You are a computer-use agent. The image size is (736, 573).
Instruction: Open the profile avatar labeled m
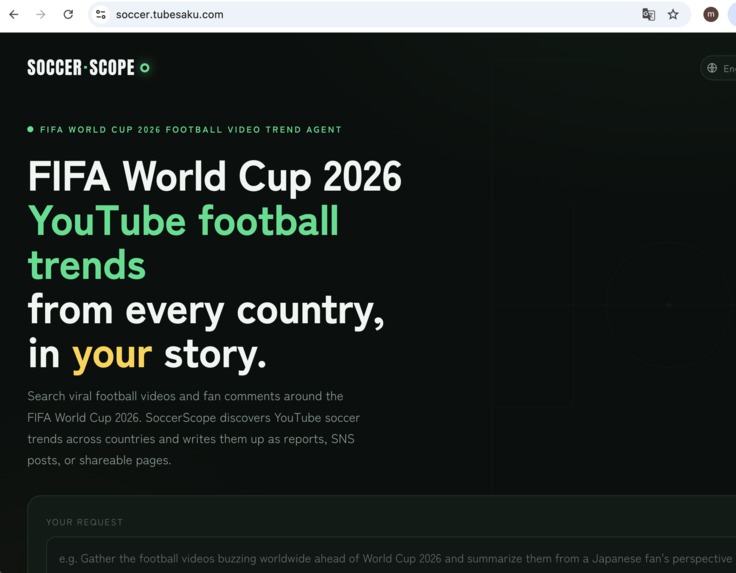coord(711,15)
